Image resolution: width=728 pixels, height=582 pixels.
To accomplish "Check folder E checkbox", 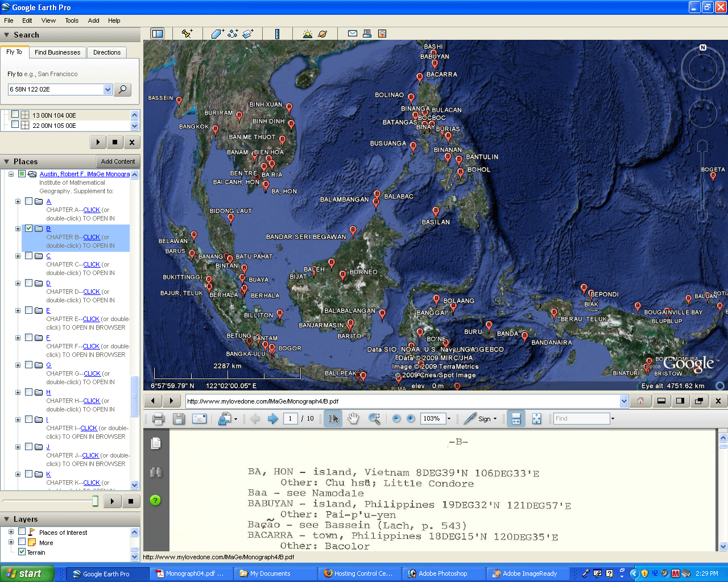I will pyautogui.click(x=28, y=310).
